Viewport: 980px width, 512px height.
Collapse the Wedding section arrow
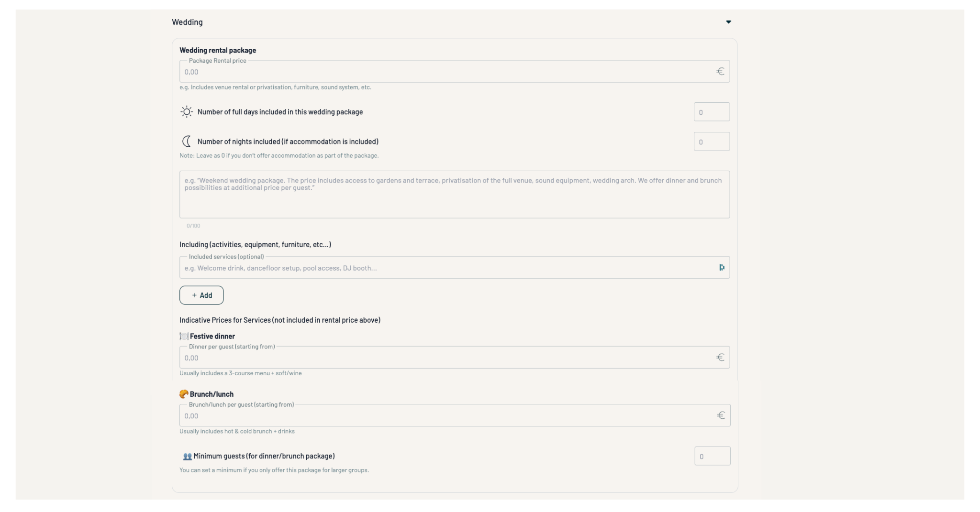point(728,22)
